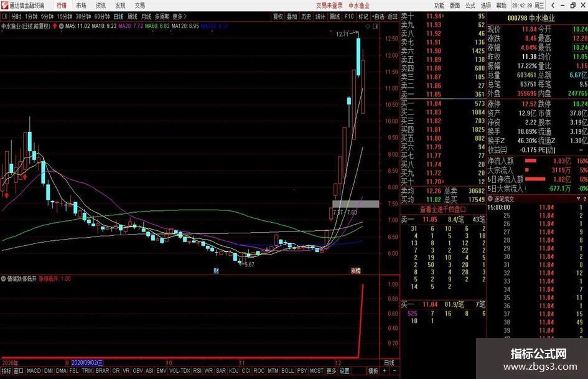Image resolution: width=588 pixels, height=379 pixels.
Task: Open 历史 from chart toolbar
Action: tap(306, 17)
